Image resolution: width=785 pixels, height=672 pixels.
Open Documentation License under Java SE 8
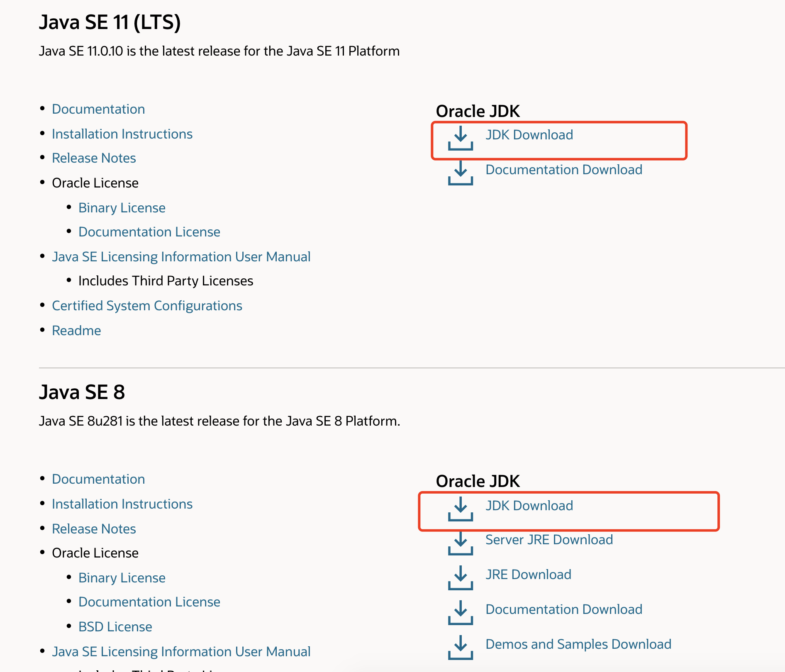(149, 602)
